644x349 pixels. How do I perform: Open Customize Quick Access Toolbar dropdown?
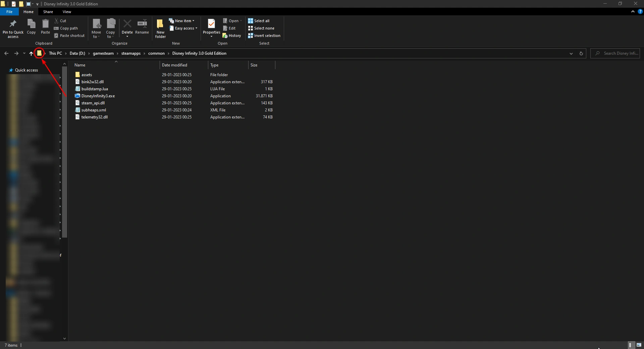point(37,4)
